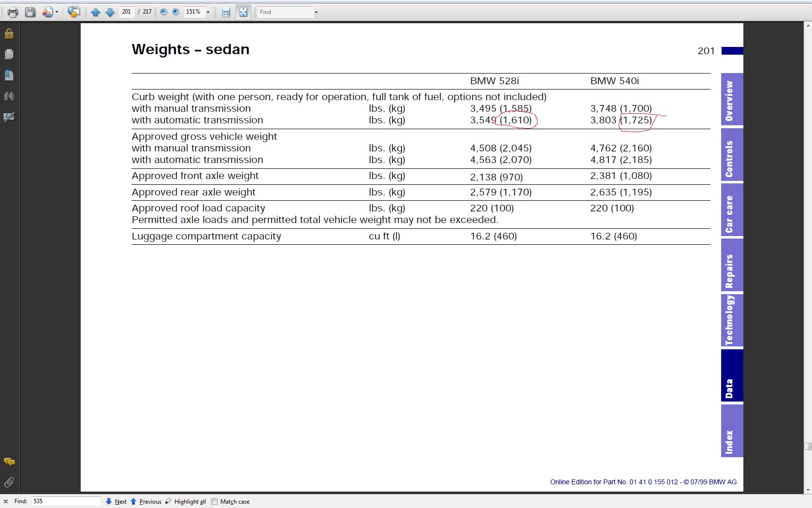This screenshot has width=812, height=508.
Task: Zoom in with the plus button
Action: (x=176, y=12)
